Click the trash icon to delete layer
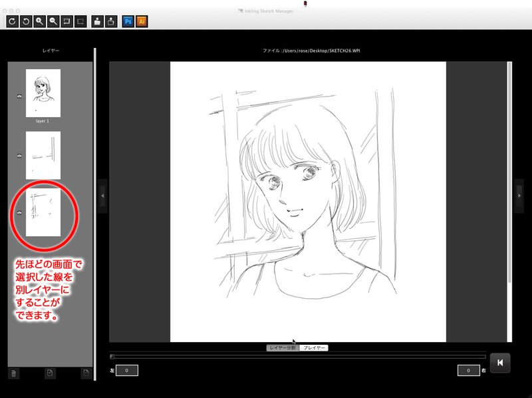The image size is (532, 398). coord(13,373)
